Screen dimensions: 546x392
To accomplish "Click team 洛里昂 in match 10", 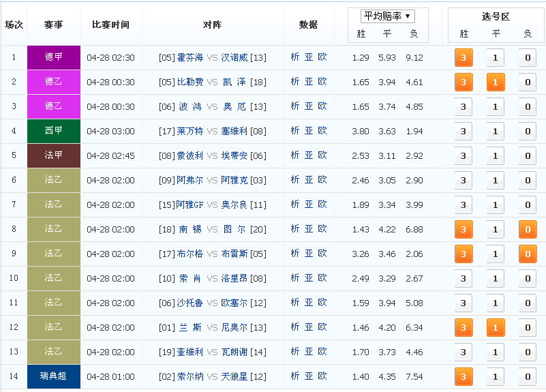I will point(234,279).
